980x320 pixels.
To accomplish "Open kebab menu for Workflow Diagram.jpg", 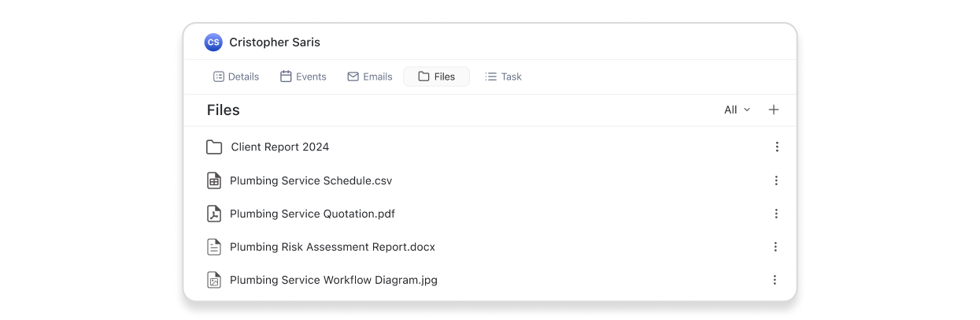I will coord(775,280).
